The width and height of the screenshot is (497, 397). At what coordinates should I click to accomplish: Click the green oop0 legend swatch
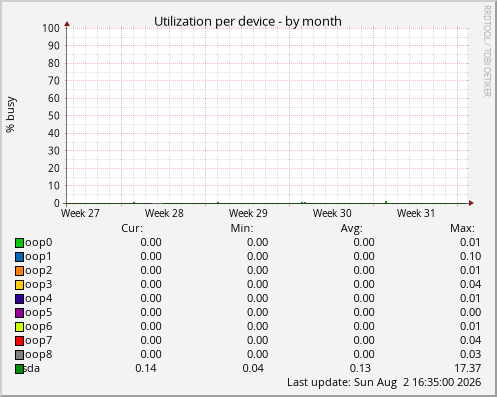coord(19,243)
